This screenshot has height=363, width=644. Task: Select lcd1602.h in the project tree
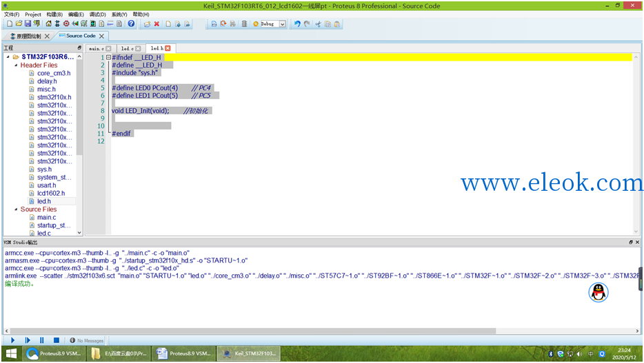click(51, 193)
